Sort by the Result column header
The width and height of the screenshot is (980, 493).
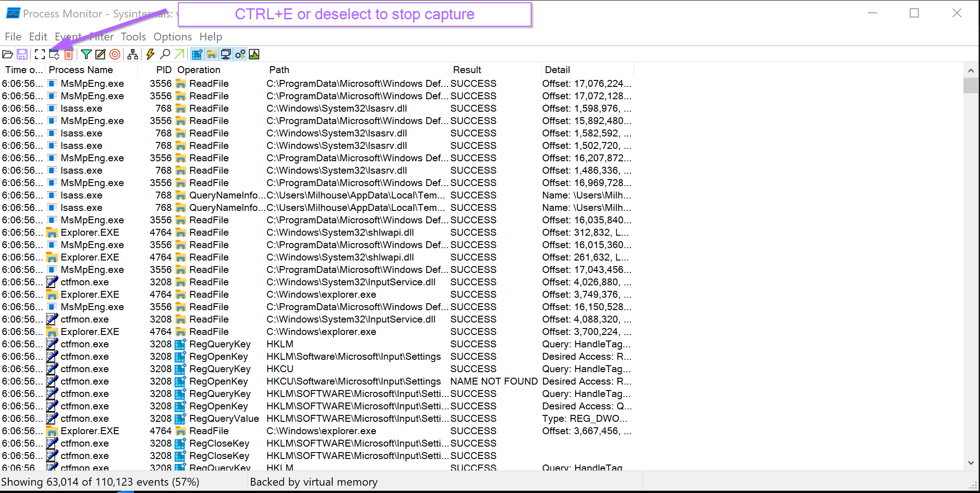coord(496,70)
